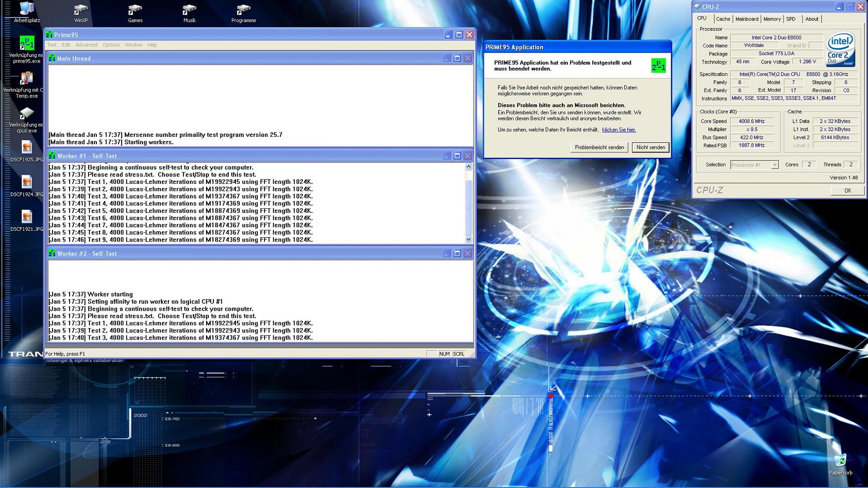This screenshot has height=488, width=868.
Task: Select the DSCF1924.JPG desktop file
Action: tap(27, 186)
